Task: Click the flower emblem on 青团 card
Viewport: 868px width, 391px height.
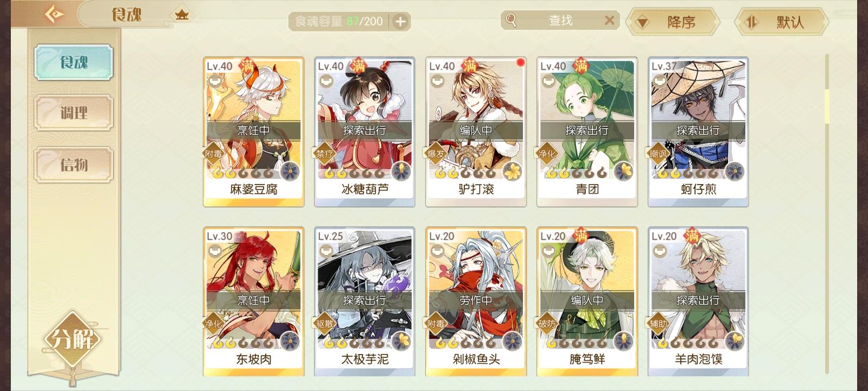Action: (x=623, y=172)
